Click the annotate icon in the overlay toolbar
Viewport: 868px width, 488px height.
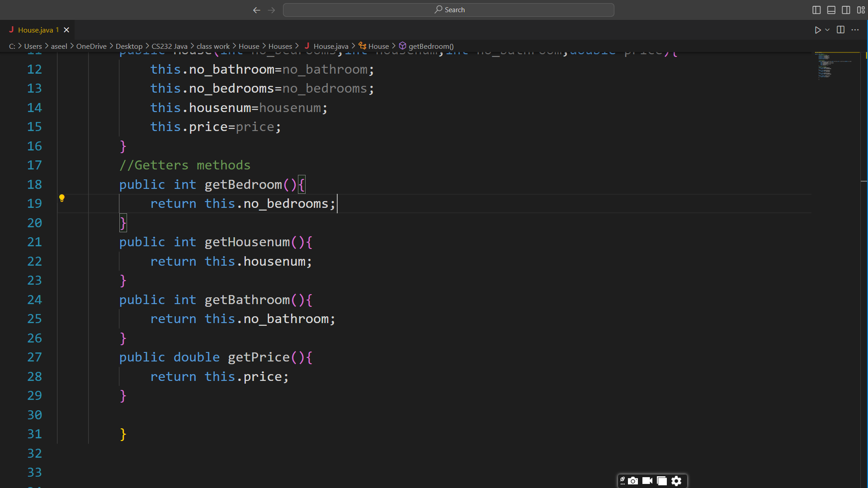coord(623,481)
